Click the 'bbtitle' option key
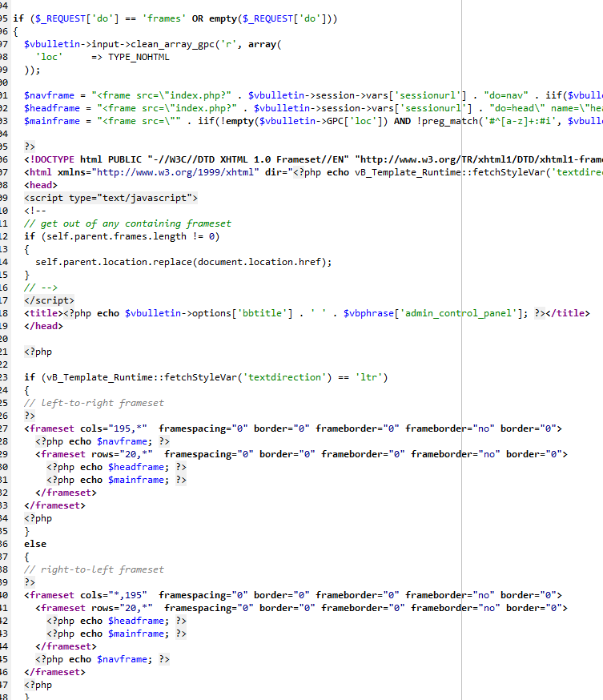This screenshot has width=603, height=700. click(262, 313)
